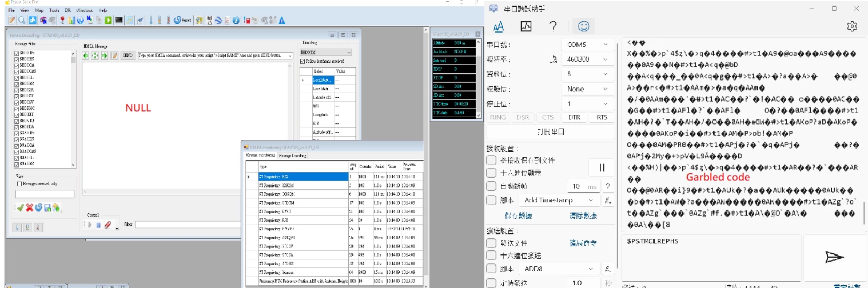
Task: Click the question mark help icon in serial assistant header
Action: [x=553, y=26]
